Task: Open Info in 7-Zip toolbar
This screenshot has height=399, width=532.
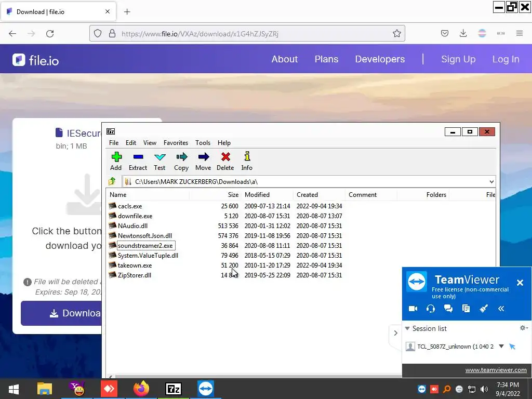Action: [247, 161]
